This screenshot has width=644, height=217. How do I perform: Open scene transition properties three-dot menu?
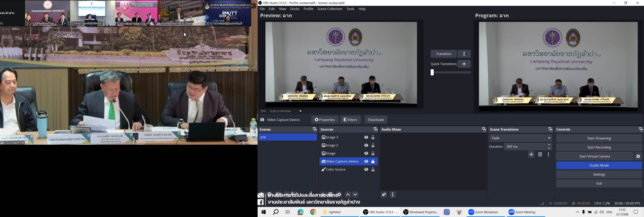click(x=548, y=154)
